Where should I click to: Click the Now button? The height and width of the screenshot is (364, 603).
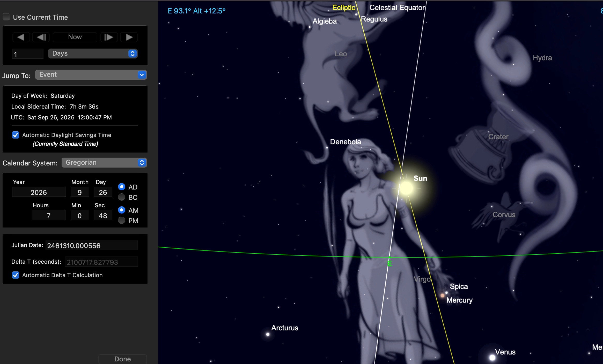coord(75,37)
